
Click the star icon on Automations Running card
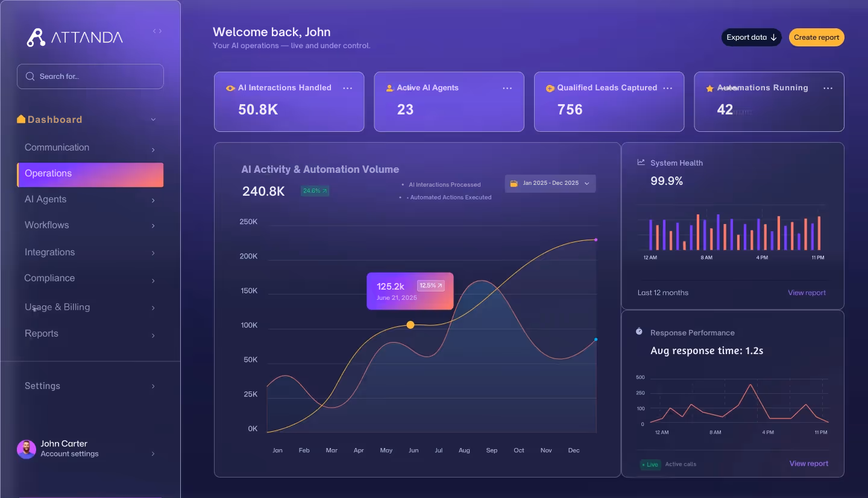click(x=709, y=88)
